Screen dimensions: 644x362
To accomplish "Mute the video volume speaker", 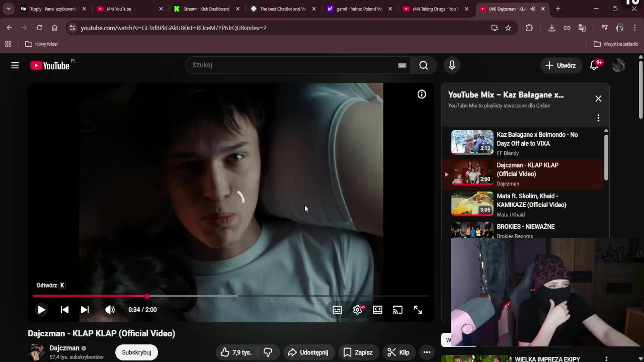I will click(x=110, y=310).
